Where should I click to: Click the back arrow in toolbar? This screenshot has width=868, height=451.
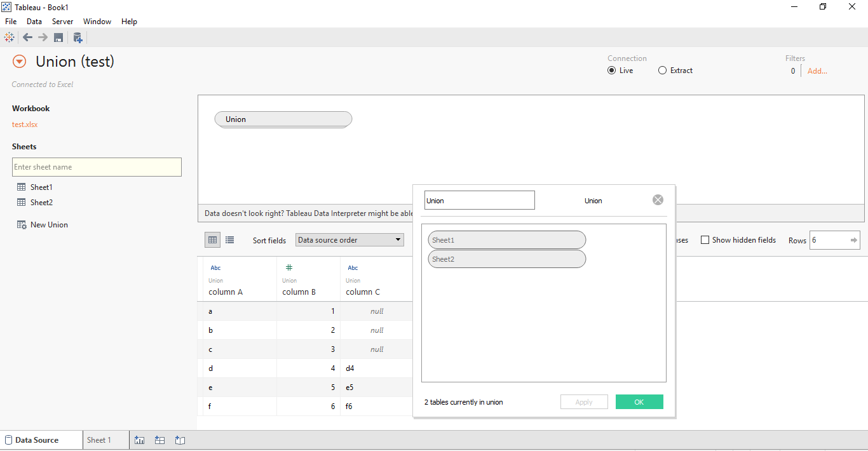point(27,37)
